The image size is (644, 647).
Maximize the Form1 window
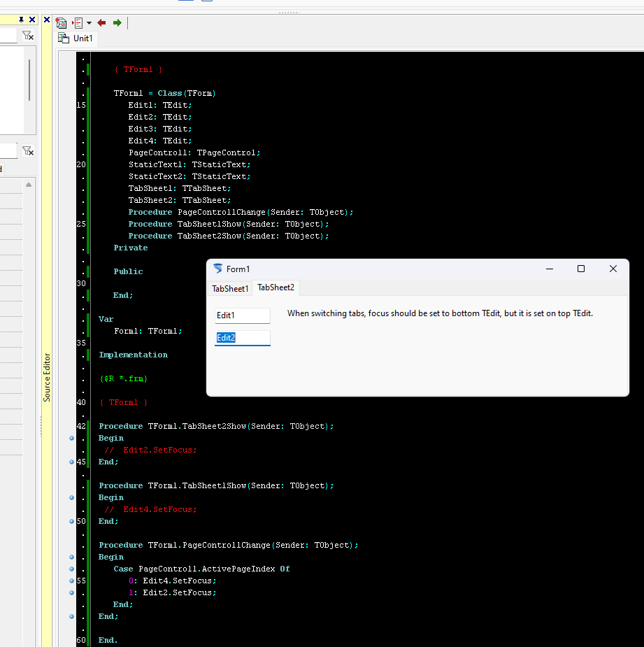pos(581,269)
